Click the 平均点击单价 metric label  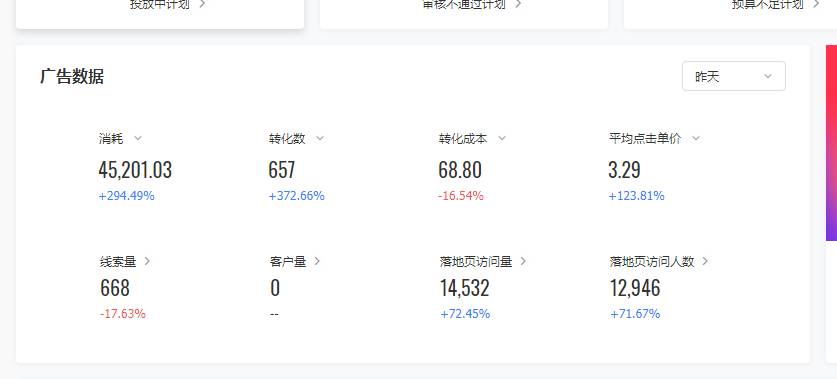point(645,139)
